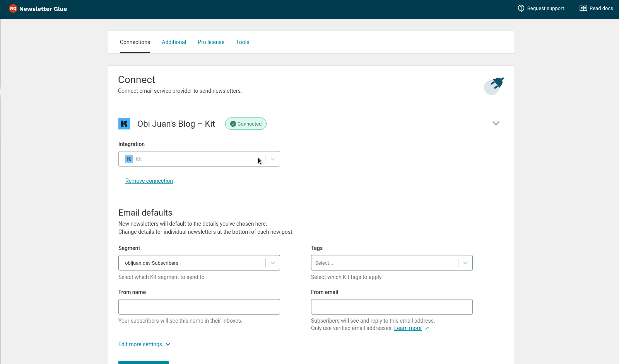Open the Learn more link

408,328
